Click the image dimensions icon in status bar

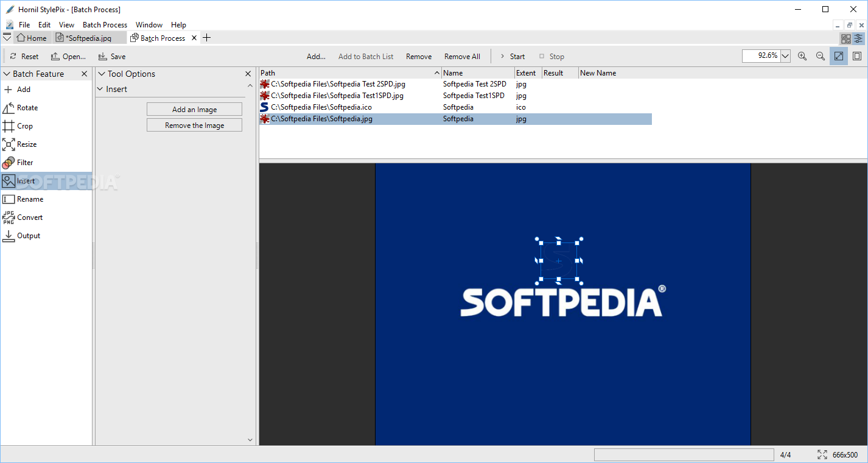point(822,454)
